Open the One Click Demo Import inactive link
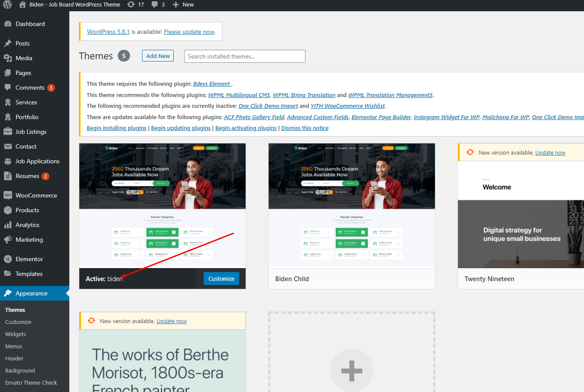The image size is (584, 392). tap(268, 106)
